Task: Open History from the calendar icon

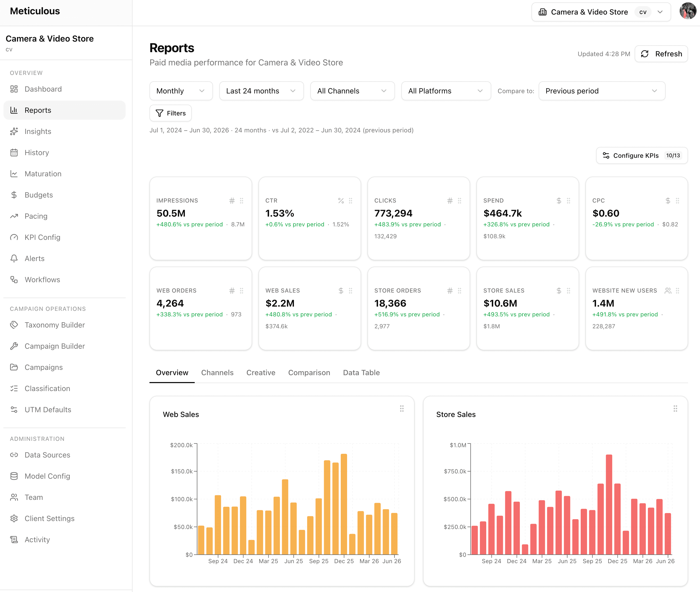Action: [14, 153]
